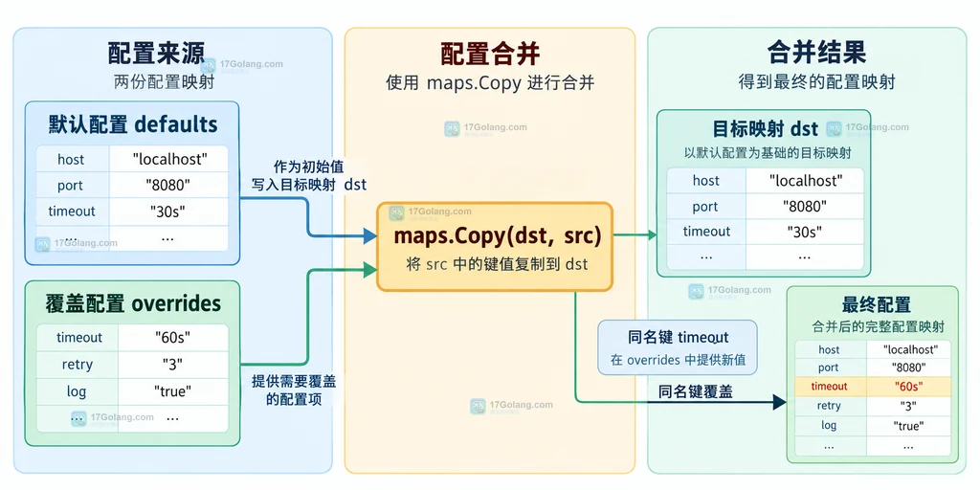Select the 两份配置映射 subtitle

click(x=165, y=82)
